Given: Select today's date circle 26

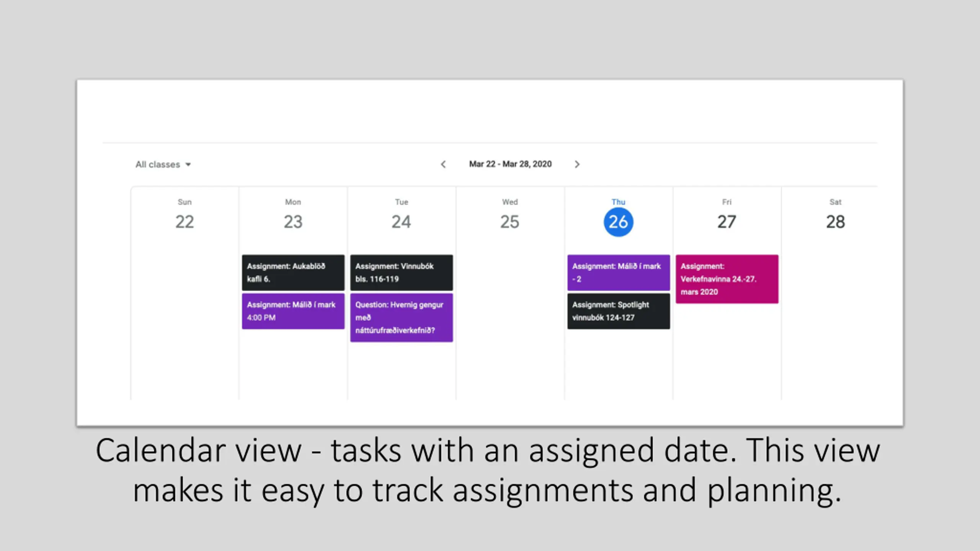Looking at the screenshot, I should pos(619,222).
